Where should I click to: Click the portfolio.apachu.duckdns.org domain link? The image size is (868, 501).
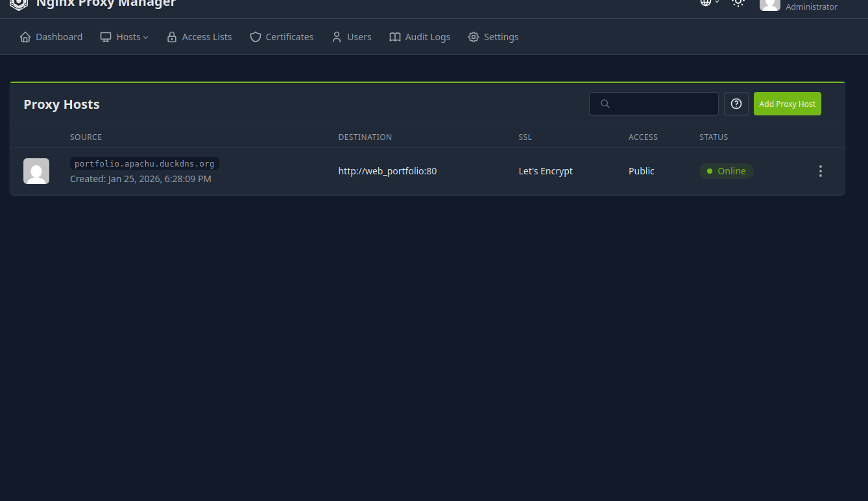[144, 164]
